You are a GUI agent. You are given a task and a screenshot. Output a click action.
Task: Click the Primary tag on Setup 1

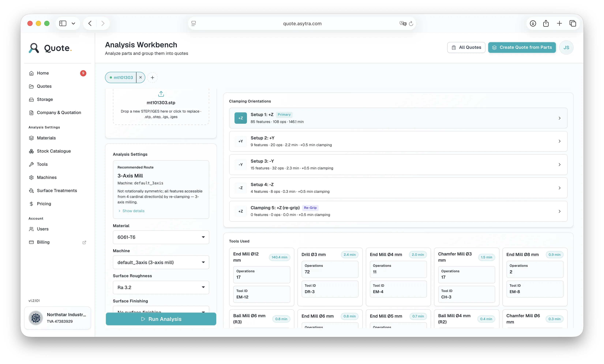click(284, 115)
